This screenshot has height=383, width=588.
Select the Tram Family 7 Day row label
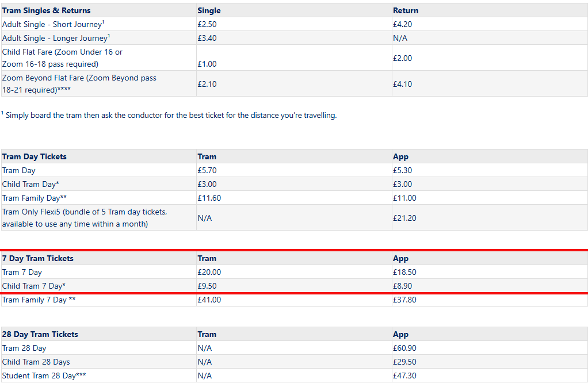(x=39, y=300)
